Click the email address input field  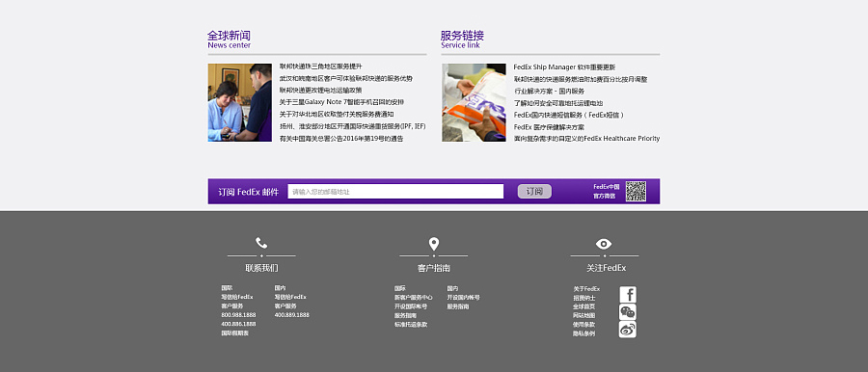(x=395, y=192)
